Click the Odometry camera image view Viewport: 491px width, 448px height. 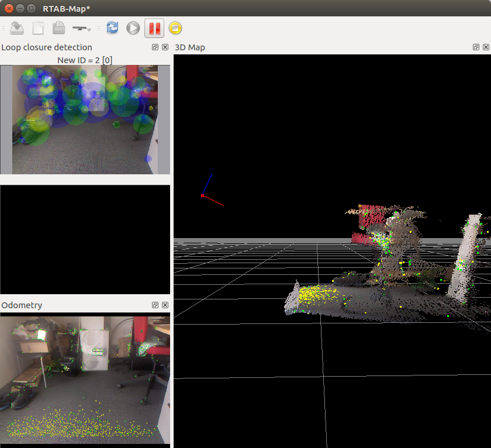(x=85, y=380)
